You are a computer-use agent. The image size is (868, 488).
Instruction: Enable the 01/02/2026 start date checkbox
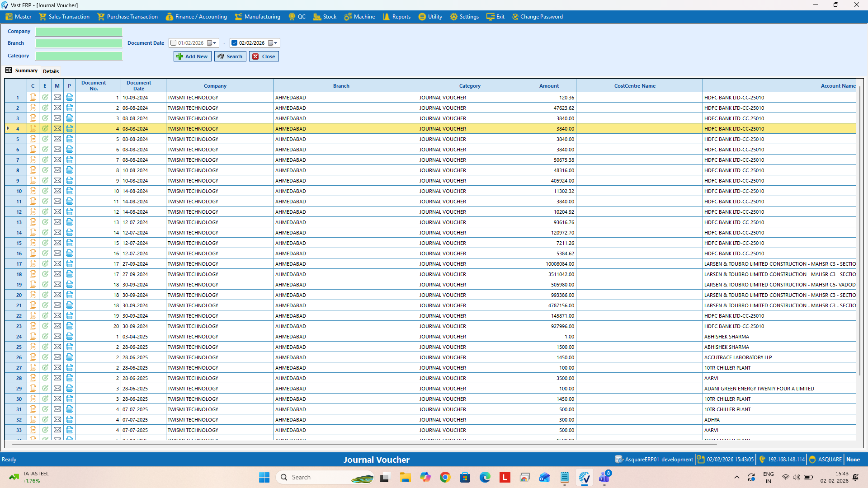[x=174, y=43]
